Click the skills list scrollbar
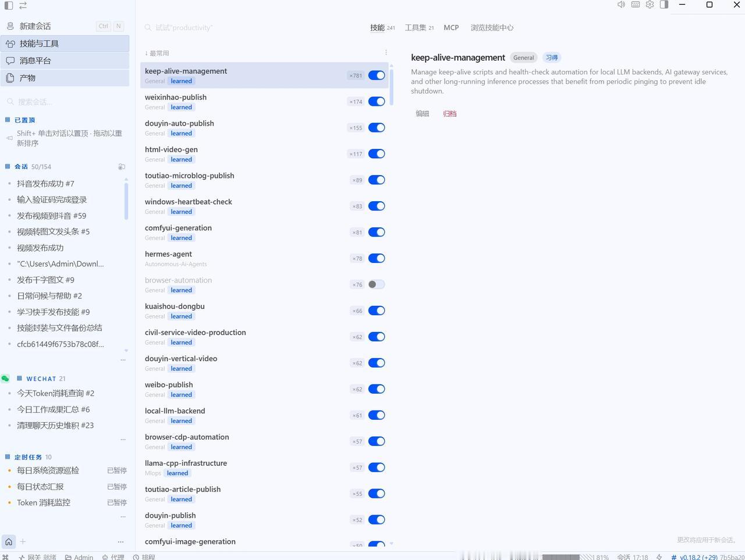 tap(391, 87)
